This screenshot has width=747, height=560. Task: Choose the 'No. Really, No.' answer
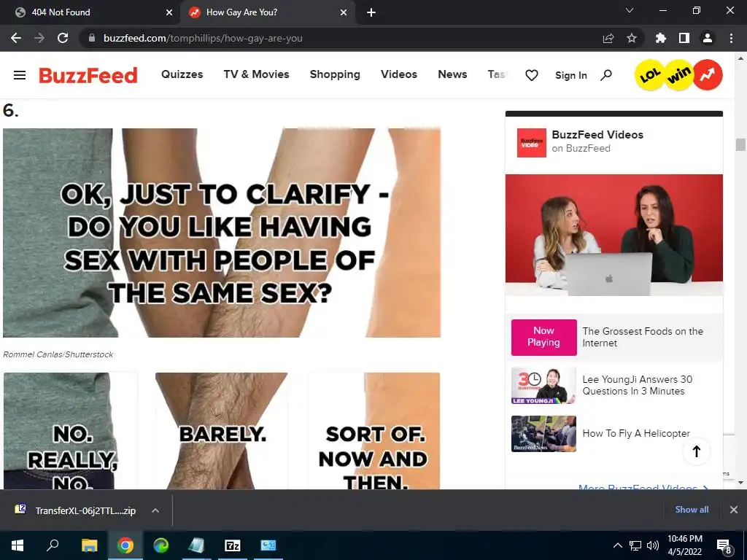(71, 430)
